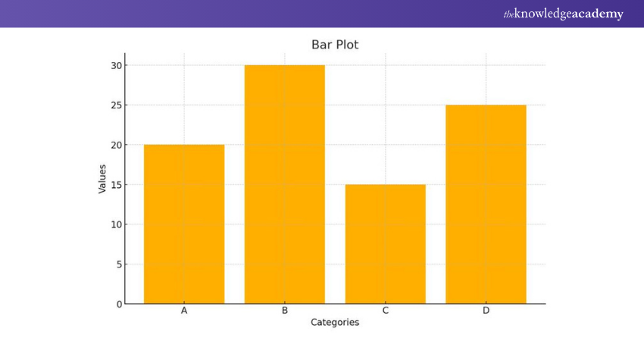644x341 pixels.
Task: Click the x-axis tick label B
Action: click(284, 311)
